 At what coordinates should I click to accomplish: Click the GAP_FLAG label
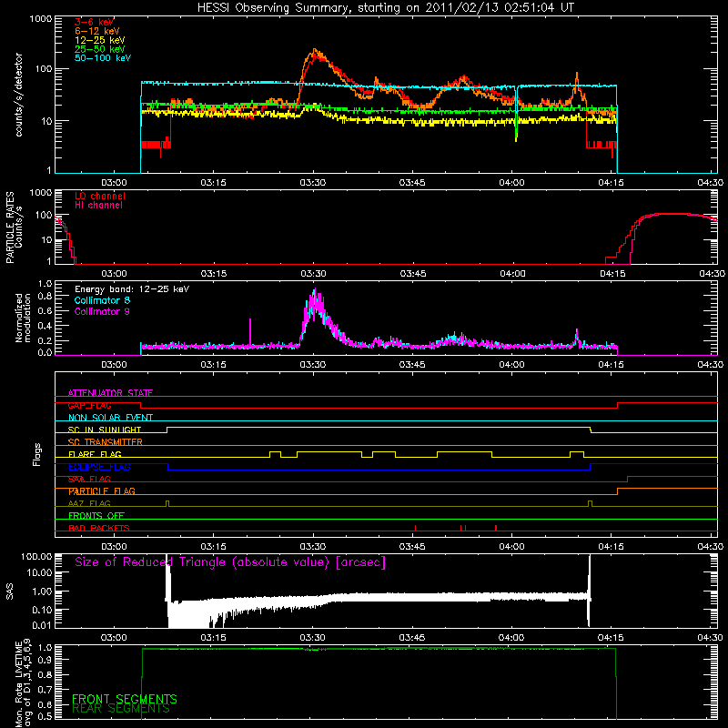pos(89,405)
